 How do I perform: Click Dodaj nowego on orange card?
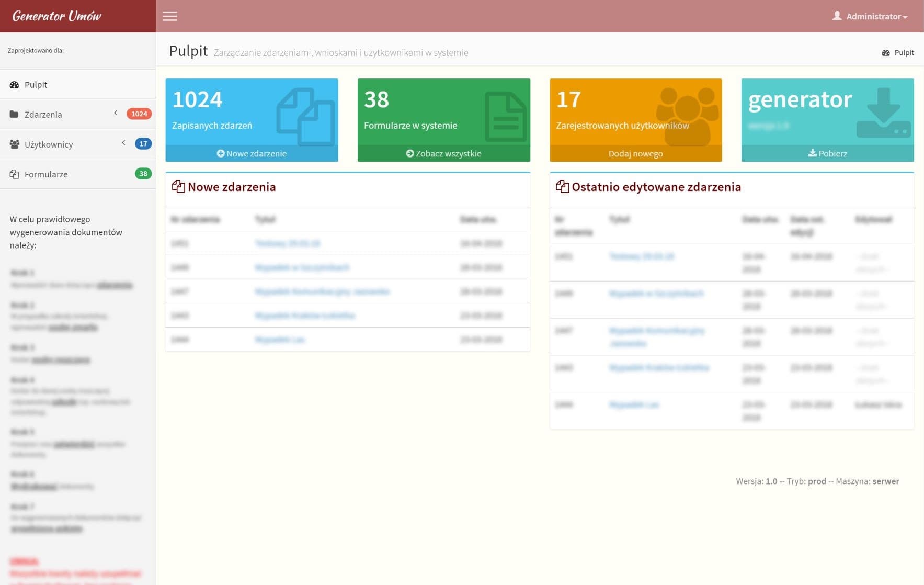point(636,153)
